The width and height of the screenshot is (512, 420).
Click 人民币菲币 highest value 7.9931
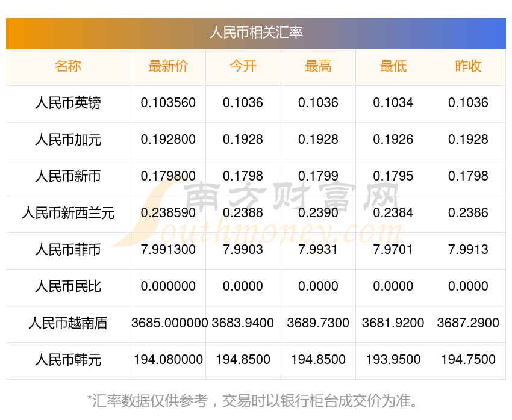click(317, 250)
